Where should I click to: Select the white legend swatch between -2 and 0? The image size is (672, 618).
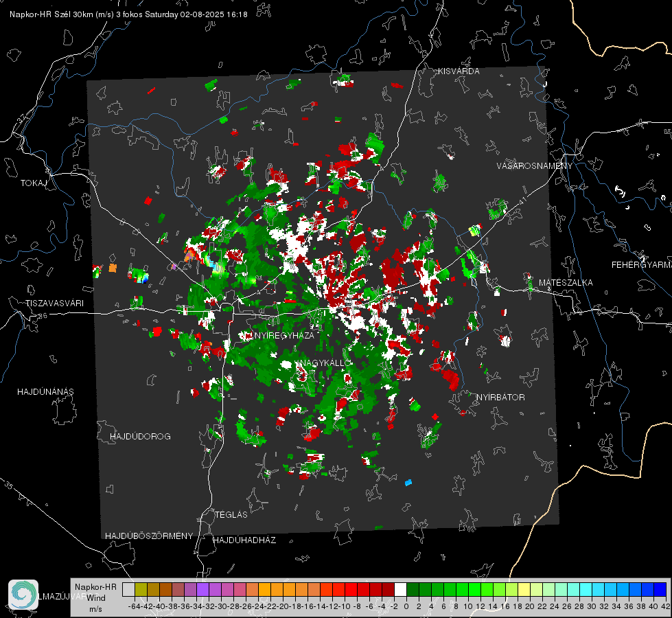pyautogui.click(x=400, y=589)
